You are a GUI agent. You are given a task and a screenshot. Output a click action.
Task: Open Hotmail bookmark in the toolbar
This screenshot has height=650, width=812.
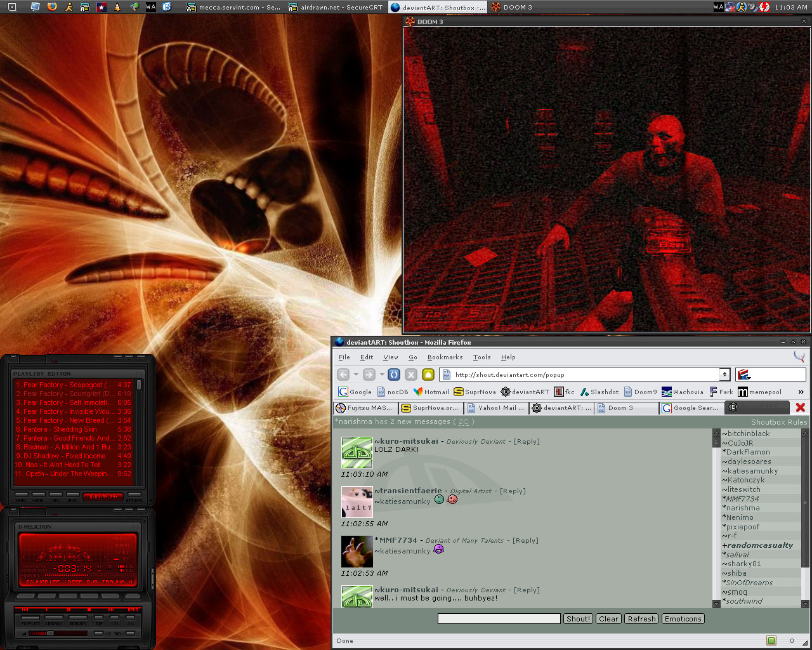tap(431, 392)
